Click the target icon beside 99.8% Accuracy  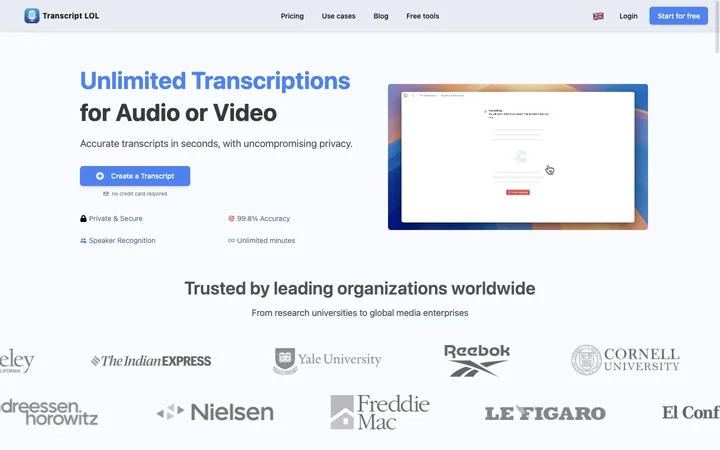point(231,219)
